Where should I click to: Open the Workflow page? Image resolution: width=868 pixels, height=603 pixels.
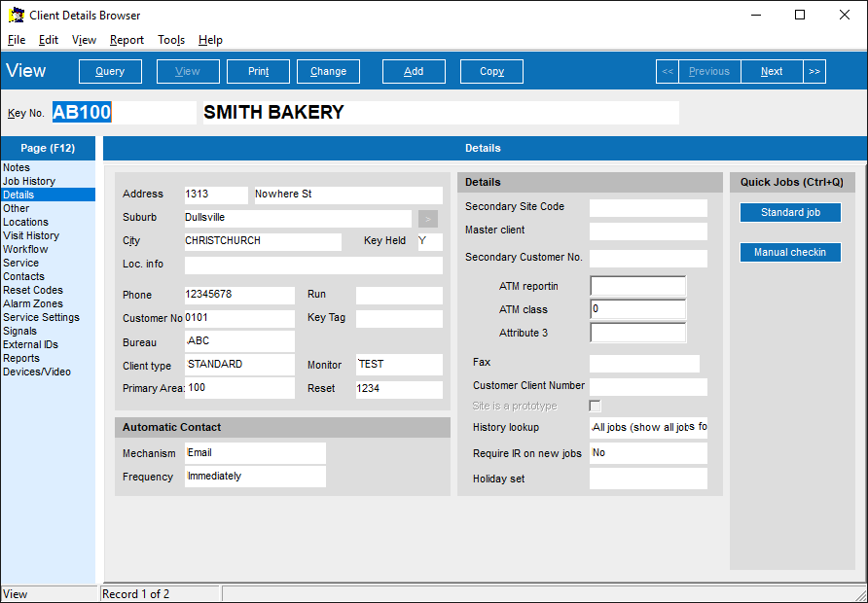tap(48, 249)
